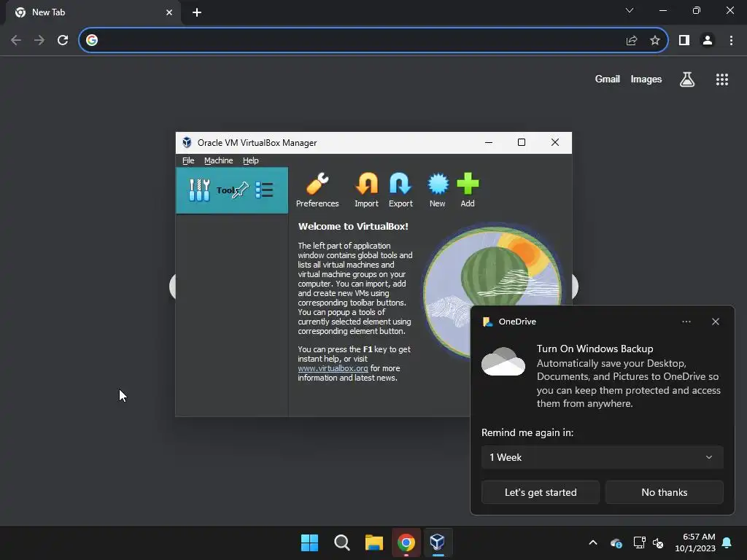Maximize the VirtualBox Manager window
The height and width of the screenshot is (560, 747).
tap(522, 142)
